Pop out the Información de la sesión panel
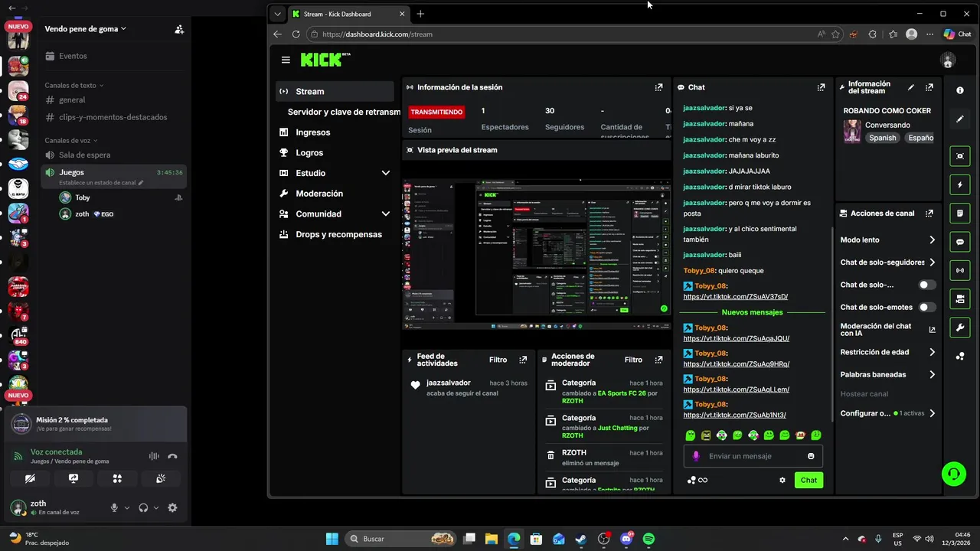The image size is (980, 551). [658, 87]
